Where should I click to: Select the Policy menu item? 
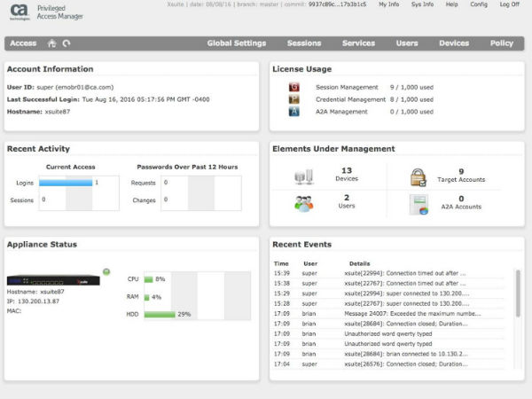pyautogui.click(x=501, y=43)
